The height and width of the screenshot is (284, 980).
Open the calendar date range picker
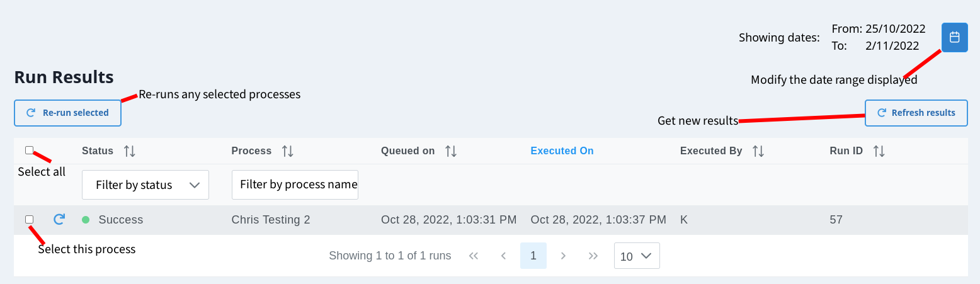coord(954,37)
